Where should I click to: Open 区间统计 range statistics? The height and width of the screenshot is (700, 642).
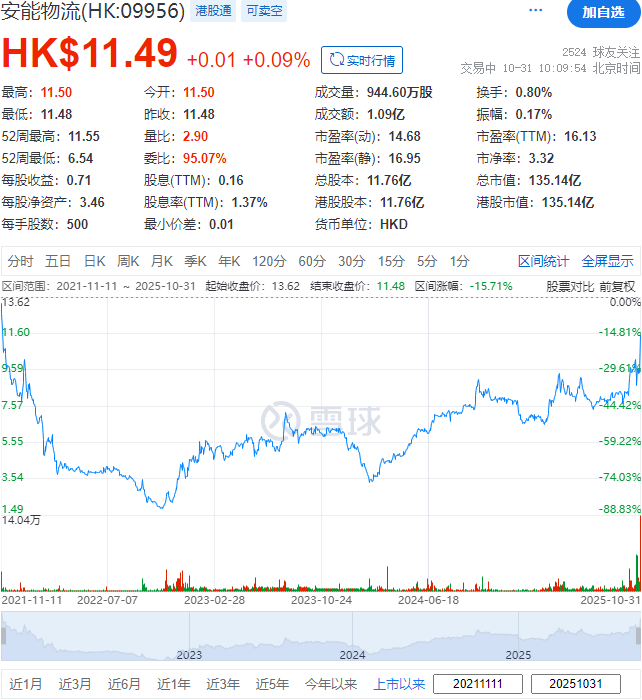pyautogui.click(x=543, y=261)
